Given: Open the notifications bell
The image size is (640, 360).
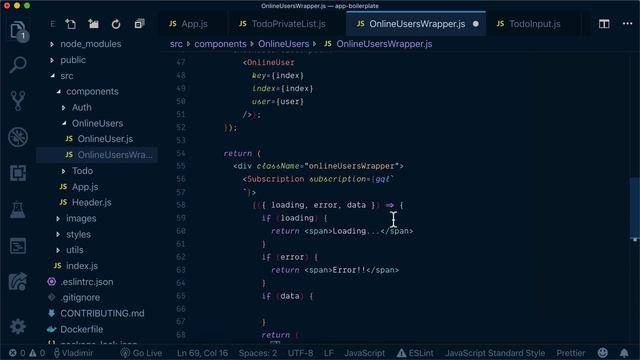Looking at the screenshot, I should [624, 353].
